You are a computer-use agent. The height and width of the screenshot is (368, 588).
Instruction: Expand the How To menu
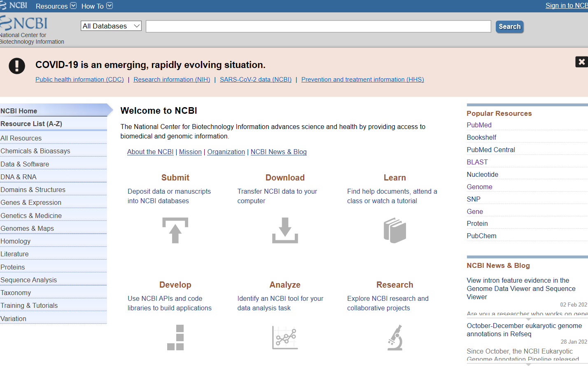tap(97, 6)
